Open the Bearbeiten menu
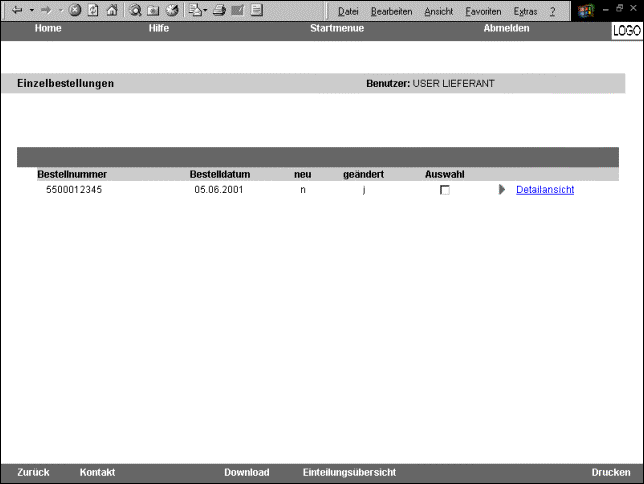 (391, 12)
